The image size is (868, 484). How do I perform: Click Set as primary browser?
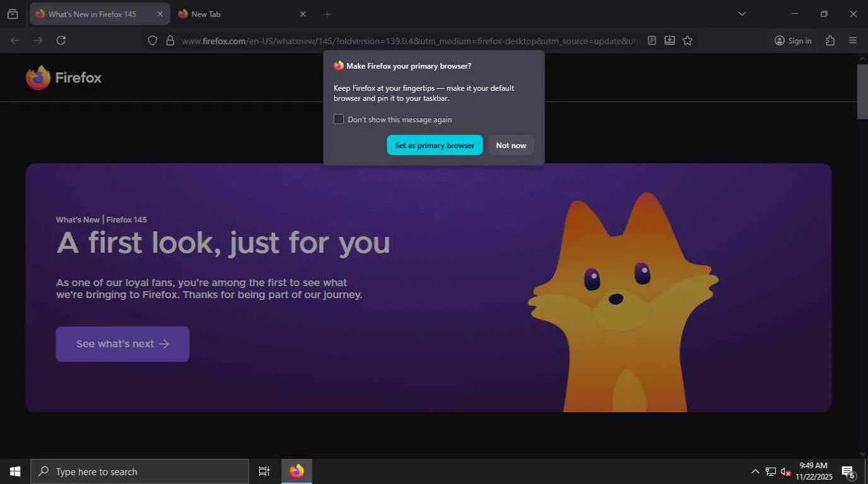coord(435,145)
